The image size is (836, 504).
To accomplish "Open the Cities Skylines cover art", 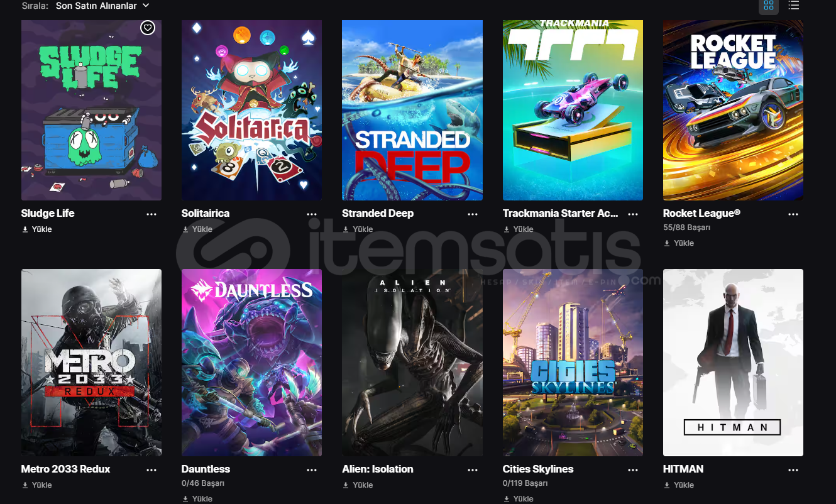I will click(573, 363).
